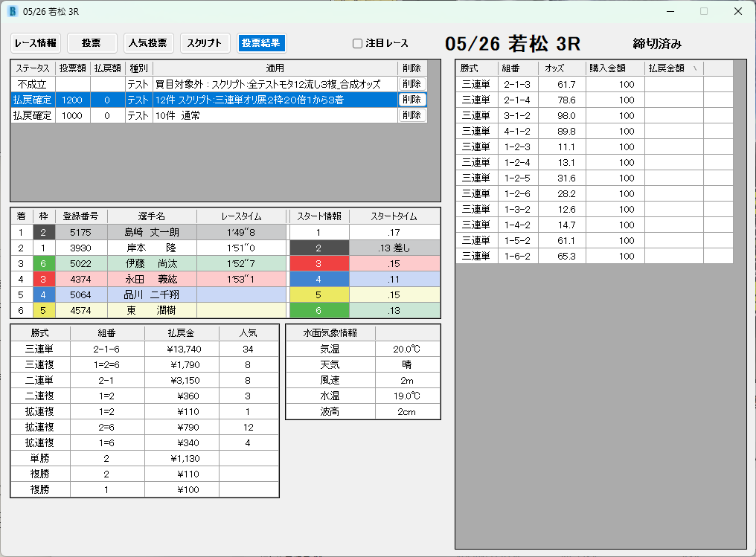Switch to the 投票結果 view
Screen dimensions: 756x557
pyautogui.click(x=260, y=42)
